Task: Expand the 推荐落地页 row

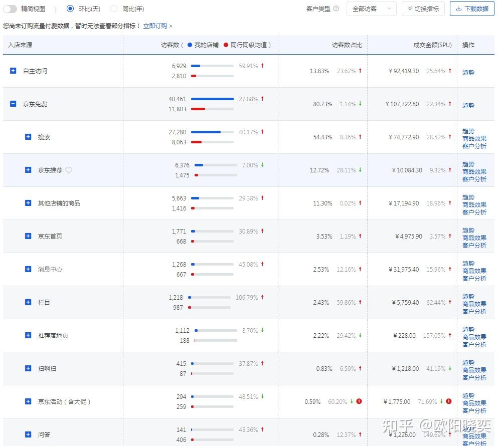Action: click(x=28, y=335)
